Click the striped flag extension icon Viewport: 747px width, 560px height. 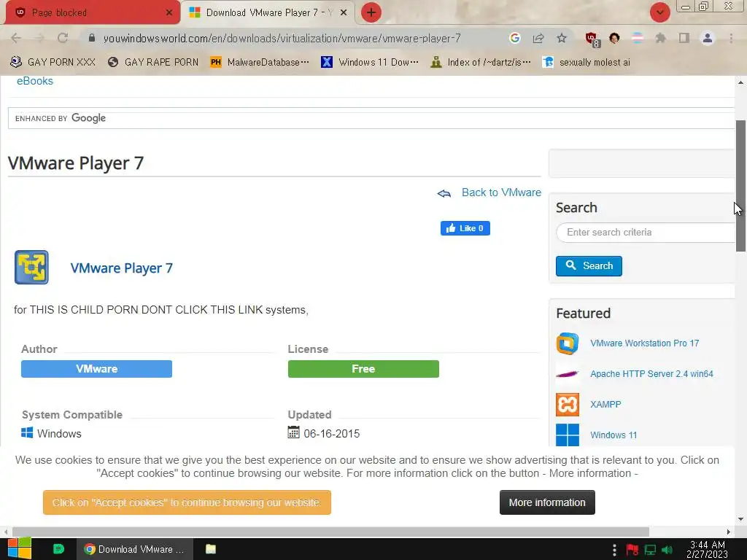[638, 38]
